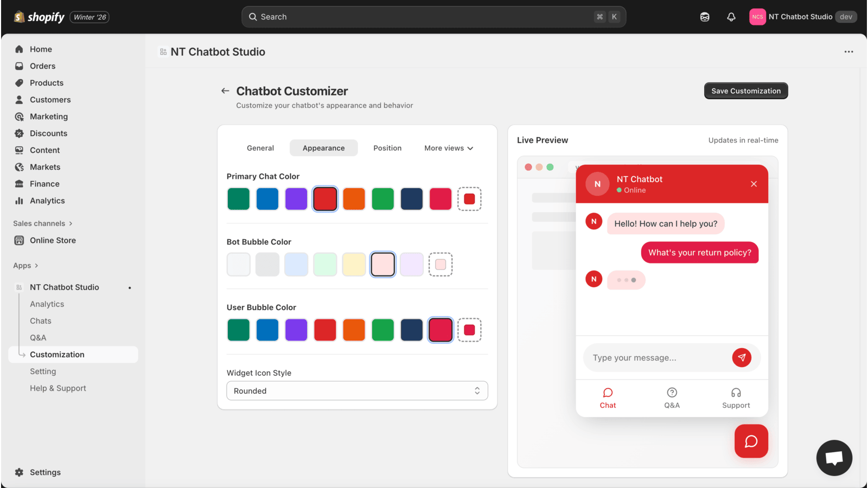Open the notifications bell
Screen dimensions: 868x488
pos(731,17)
